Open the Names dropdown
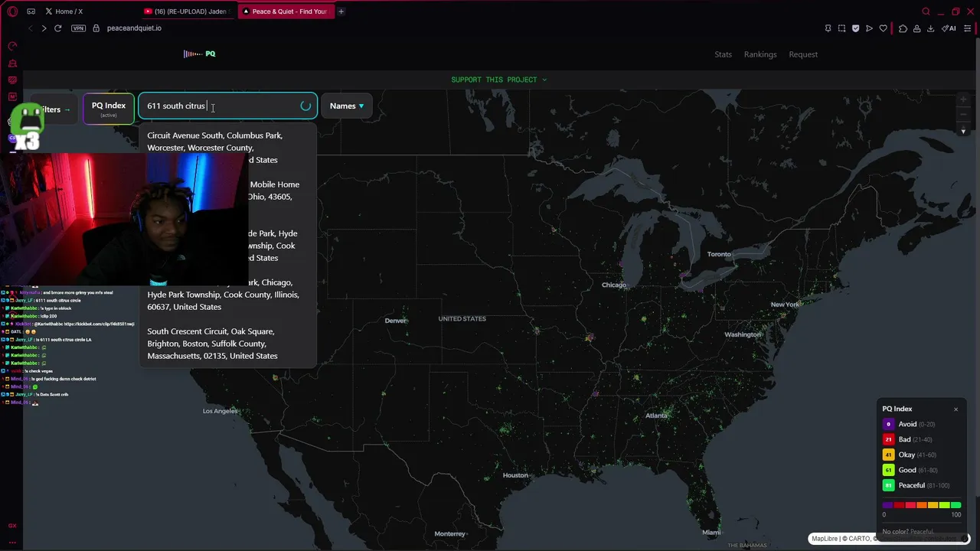980x551 pixels. click(x=347, y=106)
